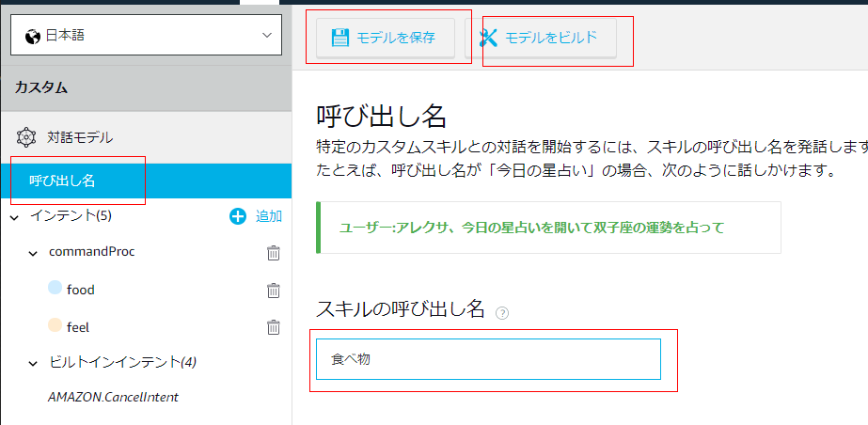This screenshot has height=425, width=868.
Task: Delete the feel slot via trash icon
Action: click(x=274, y=327)
